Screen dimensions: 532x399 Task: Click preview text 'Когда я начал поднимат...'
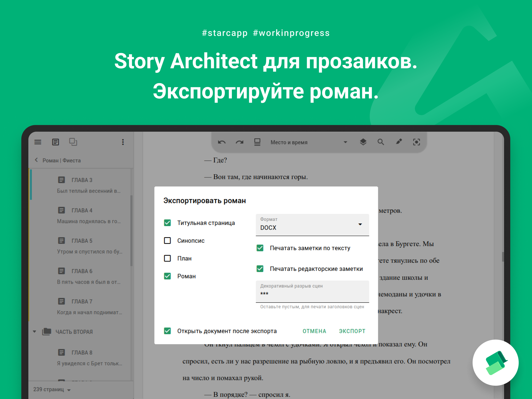pyautogui.click(x=90, y=312)
